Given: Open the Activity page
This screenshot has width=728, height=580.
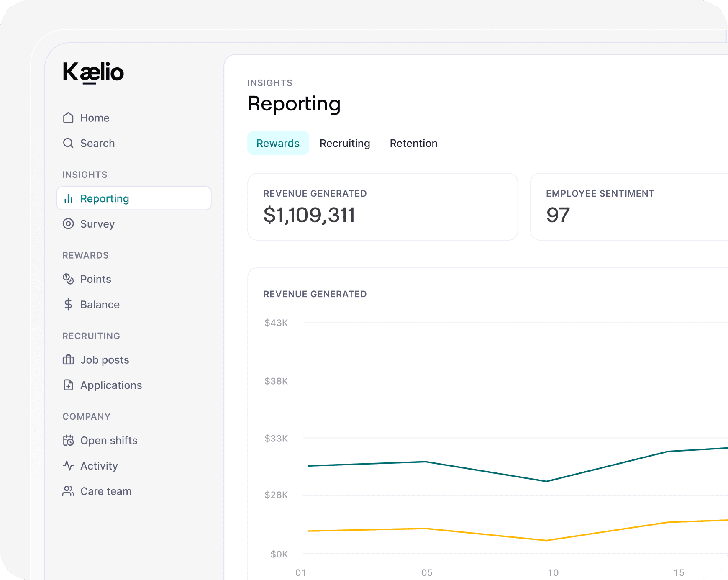Looking at the screenshot, I should coord(90,466).
